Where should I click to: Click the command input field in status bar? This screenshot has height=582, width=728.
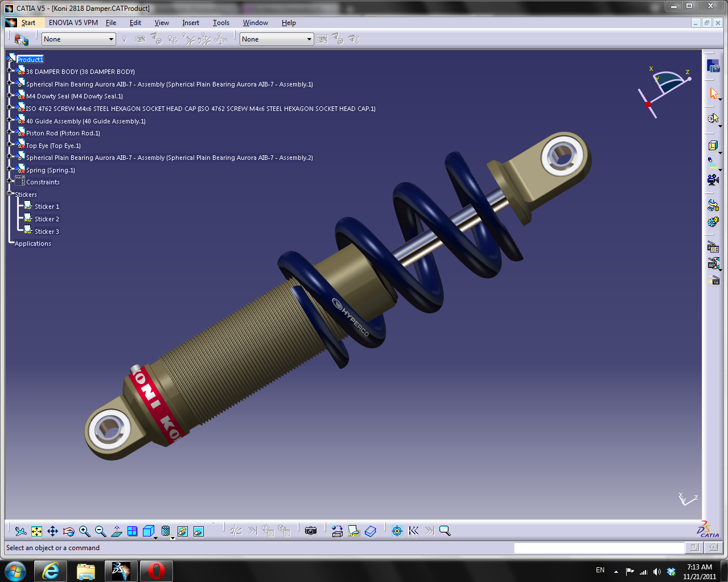pyautogui.click(x=599, y=548)
